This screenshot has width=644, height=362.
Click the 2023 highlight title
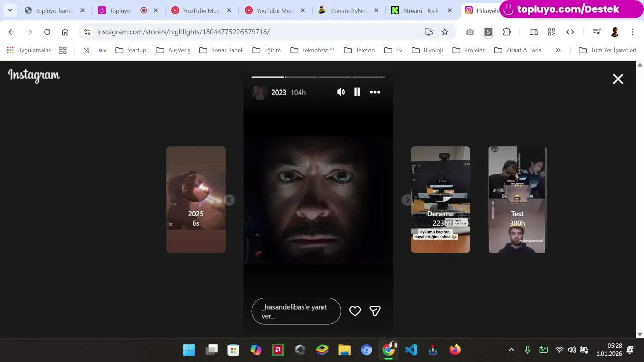[x=278, y=93]
